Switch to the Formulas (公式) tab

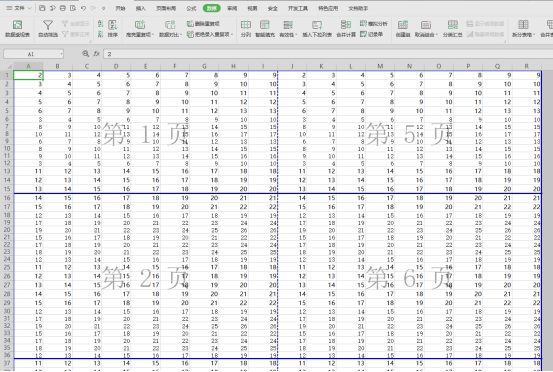[x=191, y=8]
